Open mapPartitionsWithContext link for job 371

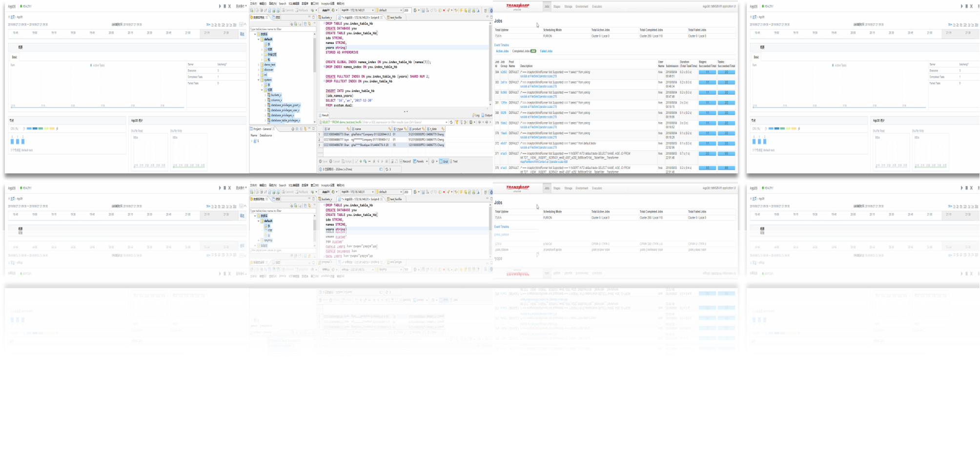click(x=544, y=162)
